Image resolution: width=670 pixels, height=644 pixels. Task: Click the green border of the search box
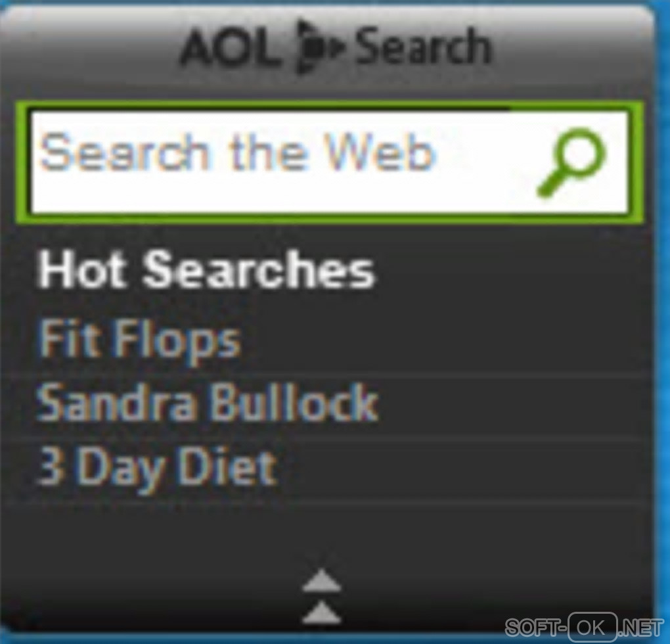(x=329, y=106)
